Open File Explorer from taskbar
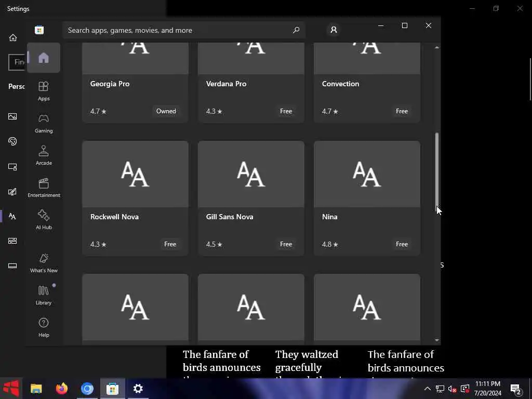Screen dimensions: 532x399 [36, 389]
